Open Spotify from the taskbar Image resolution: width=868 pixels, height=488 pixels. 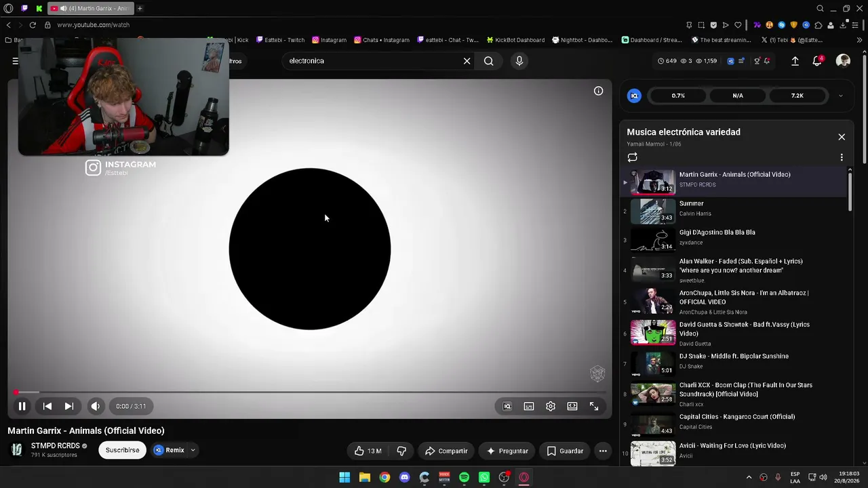(x=464, y=477)
